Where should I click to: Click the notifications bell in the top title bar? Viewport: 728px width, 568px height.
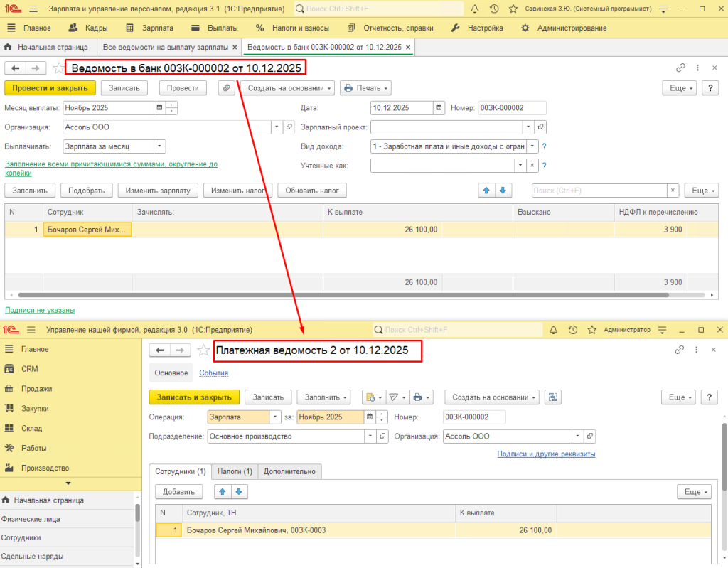tap(475, 9)
